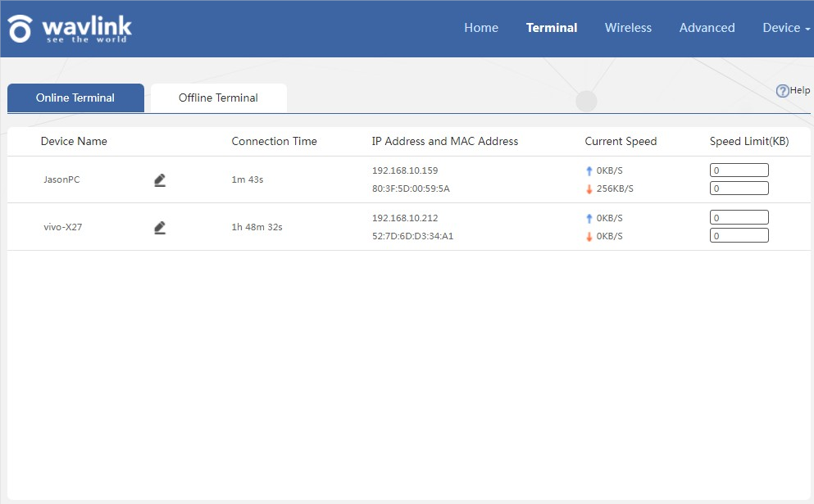Click the Device Name column header
Screen dimensions: 814x504
point(74,141)
